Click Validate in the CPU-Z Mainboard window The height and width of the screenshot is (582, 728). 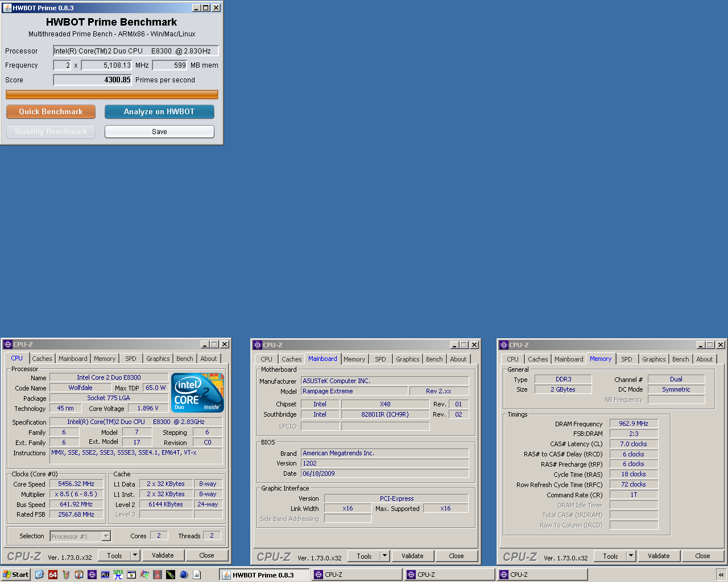[x=412, y=556]
